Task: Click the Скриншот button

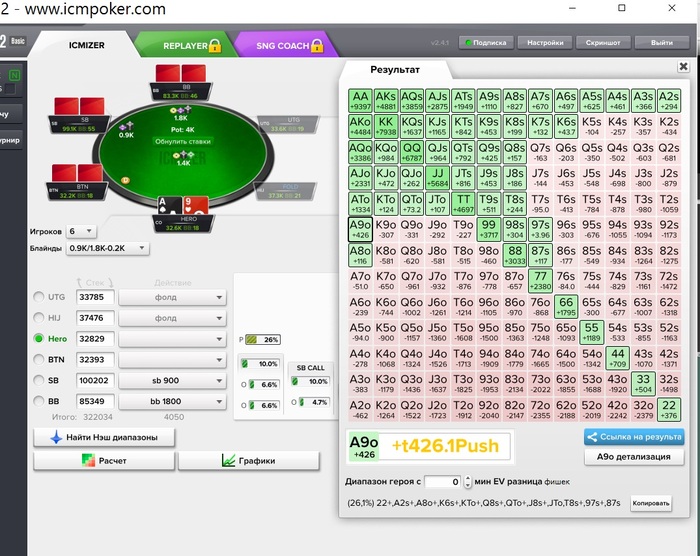Action: (603, 43)
